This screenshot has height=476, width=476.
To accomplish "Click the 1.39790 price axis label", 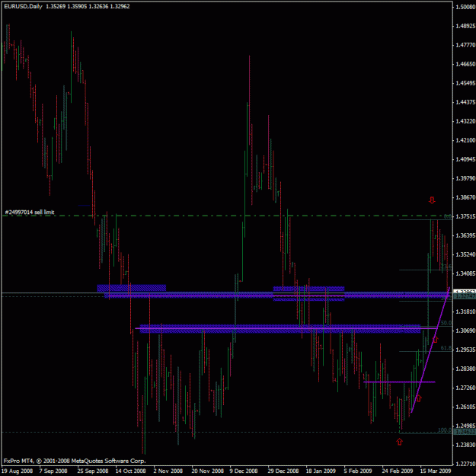I will click(x=465, y=178).
